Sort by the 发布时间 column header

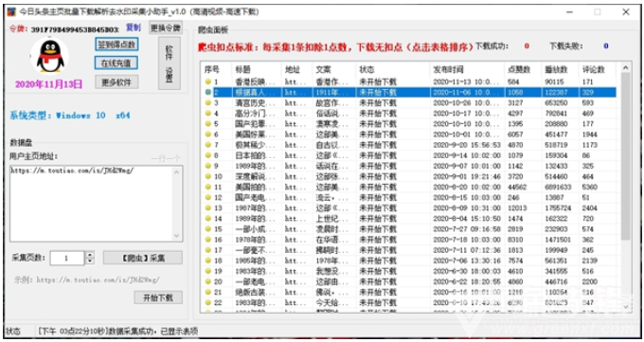coord(448,69)
